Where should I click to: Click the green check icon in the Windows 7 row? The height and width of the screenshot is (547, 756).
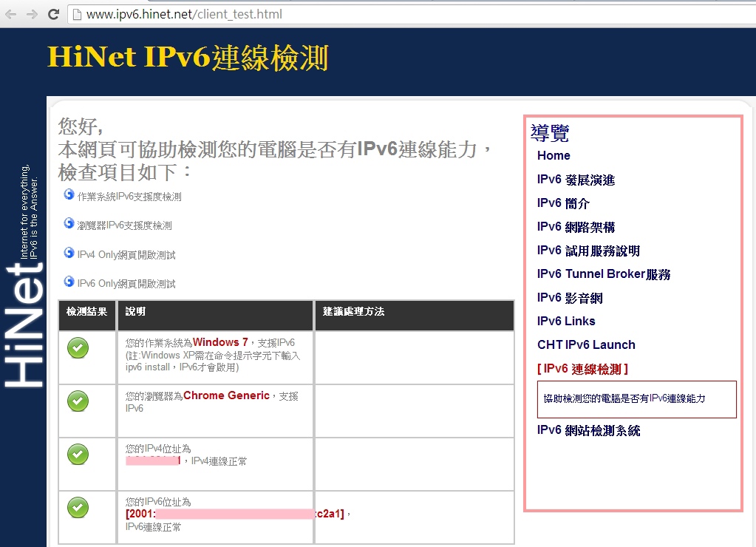tap(78, 347)
